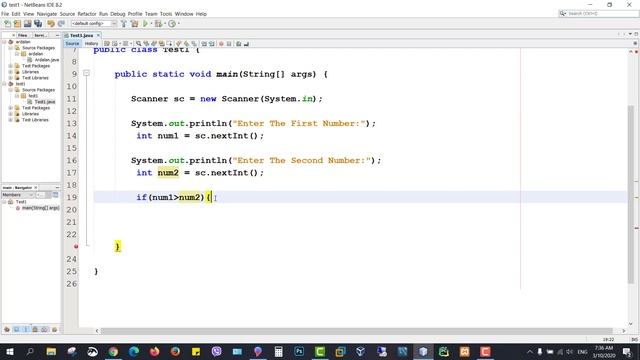Close the Navigator panel tab
The image size is (640, 360).
(x=36, y=188)
